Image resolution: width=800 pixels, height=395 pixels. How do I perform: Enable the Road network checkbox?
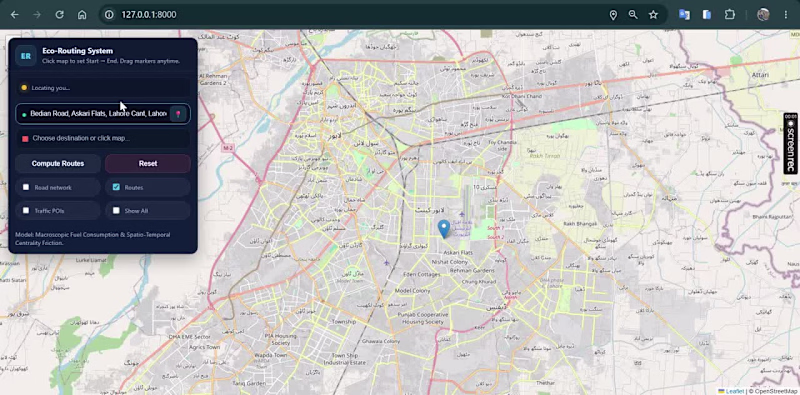click(x=26, y=187)
